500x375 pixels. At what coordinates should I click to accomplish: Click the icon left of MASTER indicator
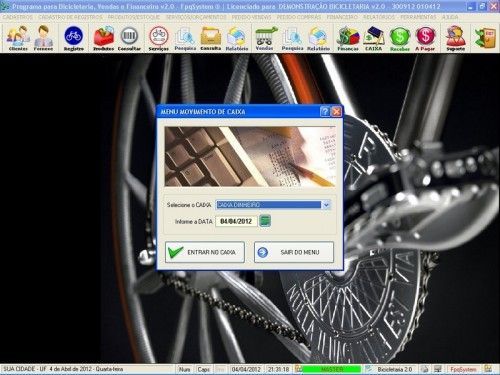tap(299, 369)
